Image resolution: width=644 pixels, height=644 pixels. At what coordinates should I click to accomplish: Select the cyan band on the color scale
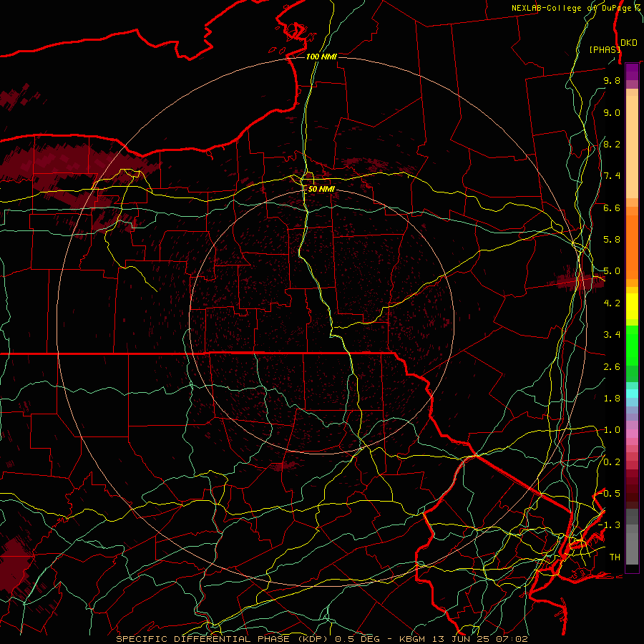pyautogui.click(x=632, y=394)
